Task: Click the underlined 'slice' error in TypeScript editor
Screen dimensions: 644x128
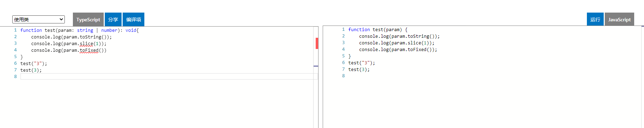Action: [86, 44]
